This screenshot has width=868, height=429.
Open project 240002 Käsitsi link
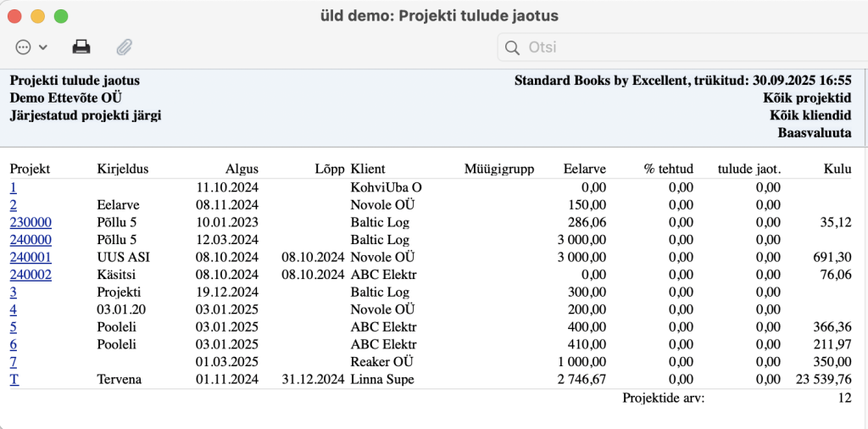click(31, 275)
